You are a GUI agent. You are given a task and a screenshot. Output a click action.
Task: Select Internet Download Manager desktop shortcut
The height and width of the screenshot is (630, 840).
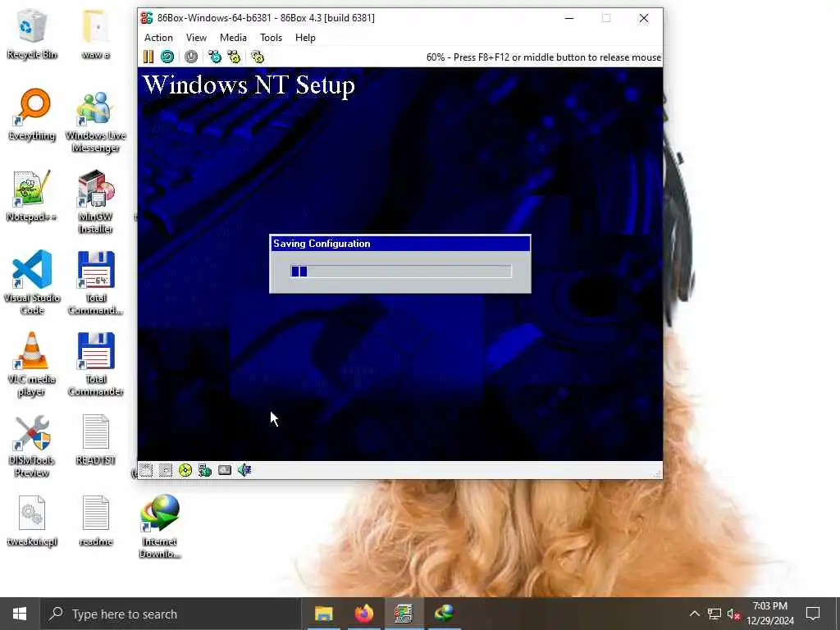pos(160,526)
